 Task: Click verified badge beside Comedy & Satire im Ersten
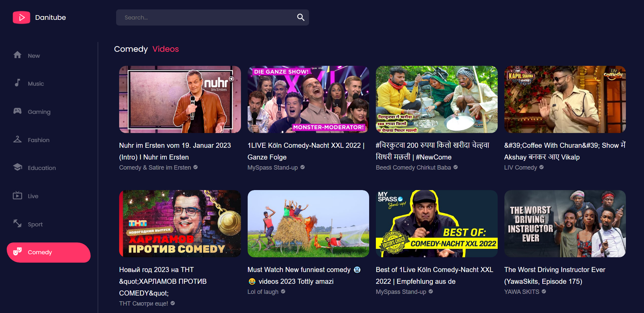tap(196, 167)
